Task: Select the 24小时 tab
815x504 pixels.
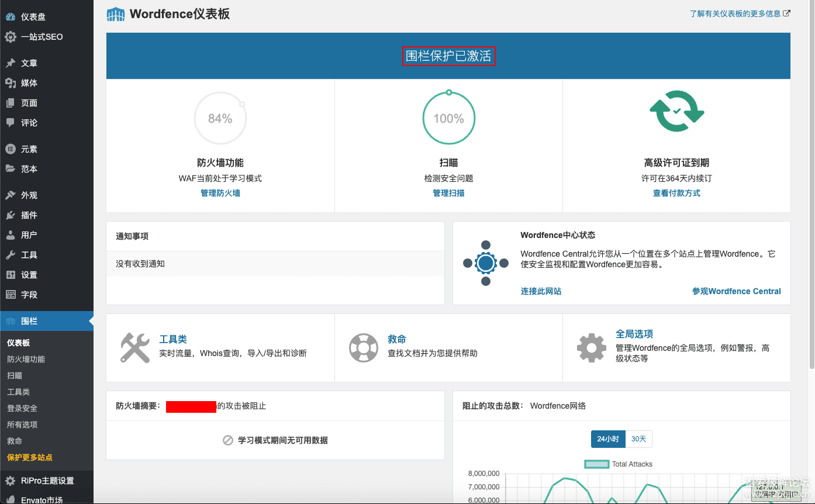Action: tap(608, 439)
